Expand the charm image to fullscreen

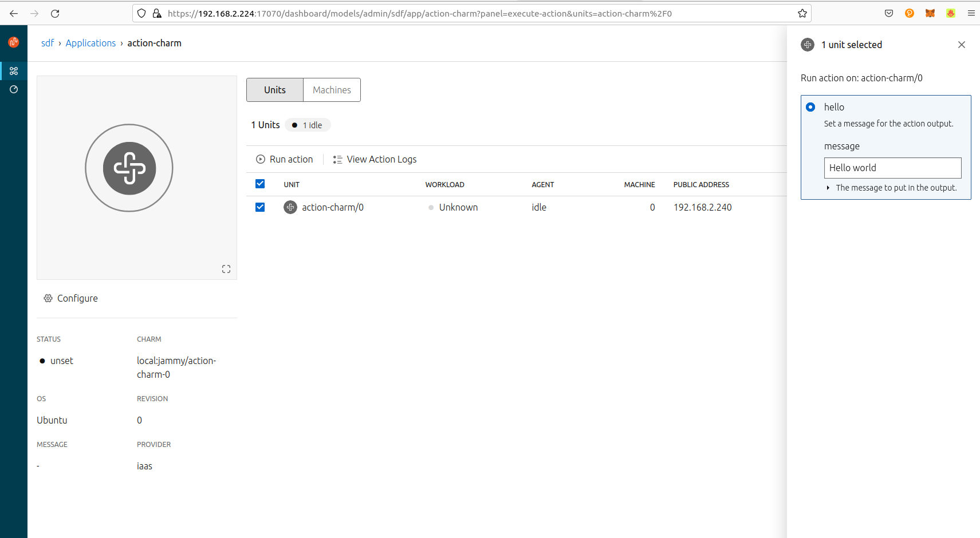pos(226,268)
